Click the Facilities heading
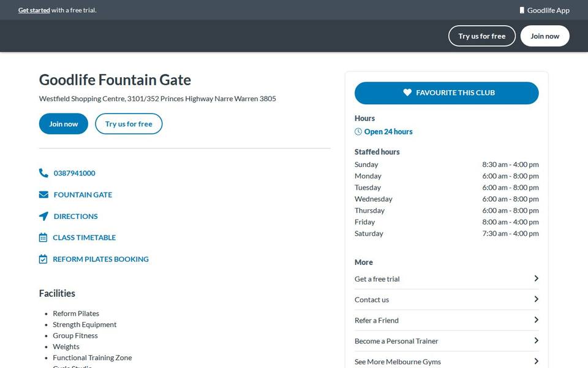This screenshot has height=368, width=588. tap(57, 293)
